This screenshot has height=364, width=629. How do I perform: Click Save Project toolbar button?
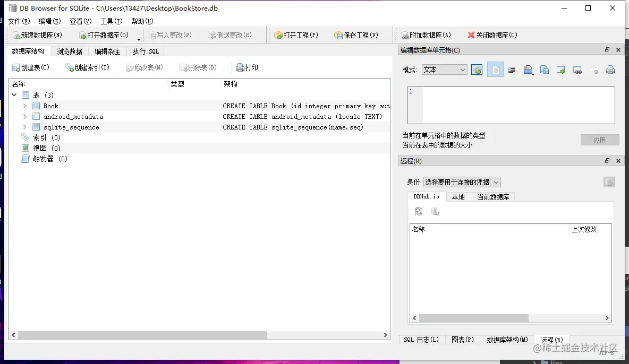(x=356, y=35)
